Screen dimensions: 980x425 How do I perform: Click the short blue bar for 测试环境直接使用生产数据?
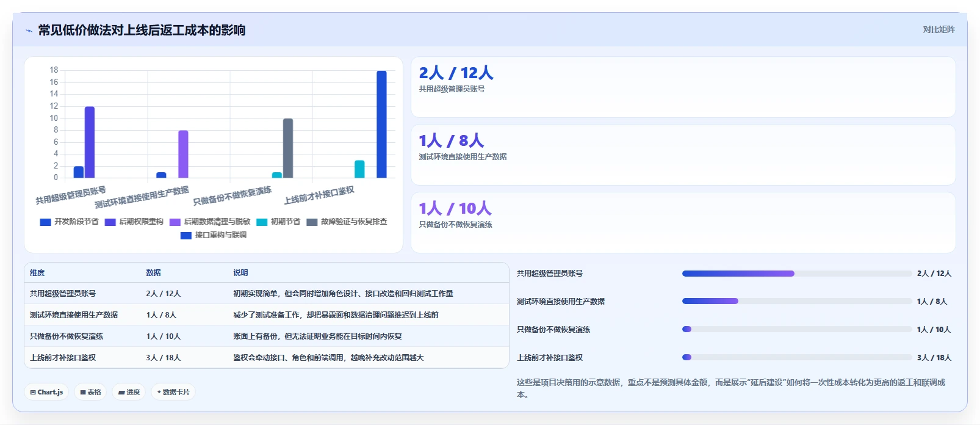tap(161, 175)
